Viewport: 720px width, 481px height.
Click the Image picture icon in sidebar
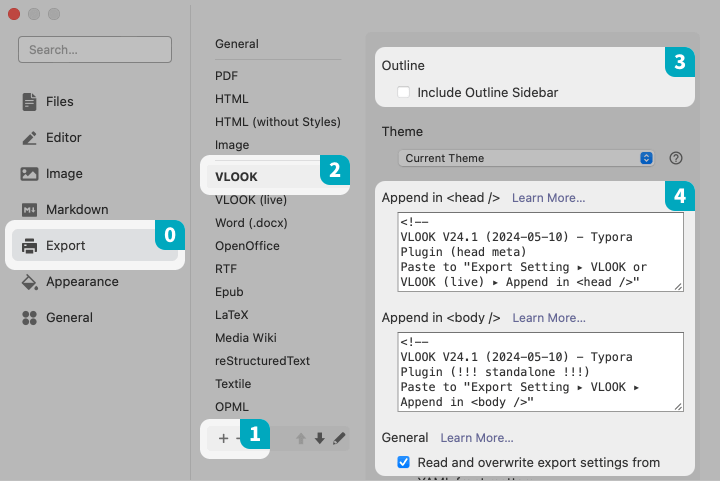pos(29,173)
